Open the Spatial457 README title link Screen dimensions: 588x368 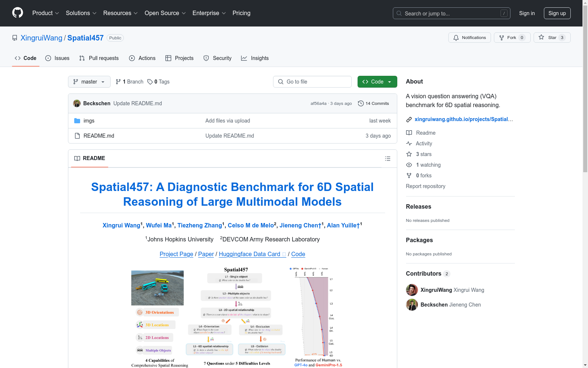pos(232,194)
